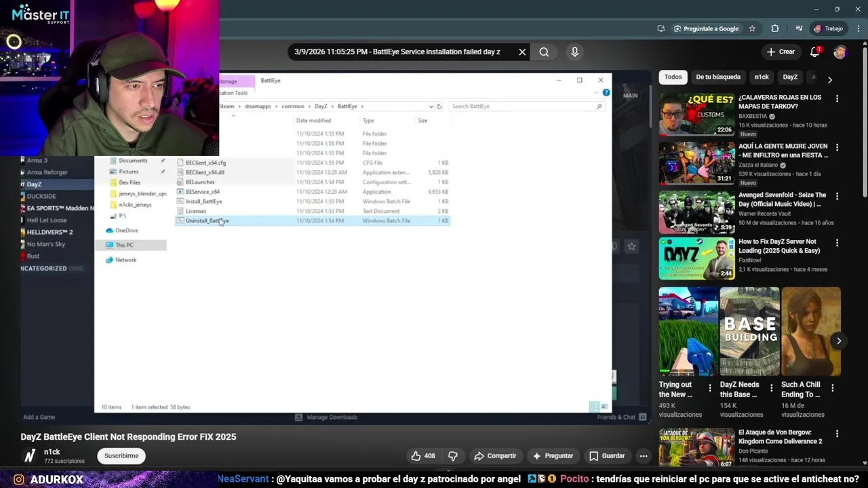The height and width of the screenshot is (488, 868).
Task: Open DayZ Needs this Base short
Action: click(x=749, y=331)
